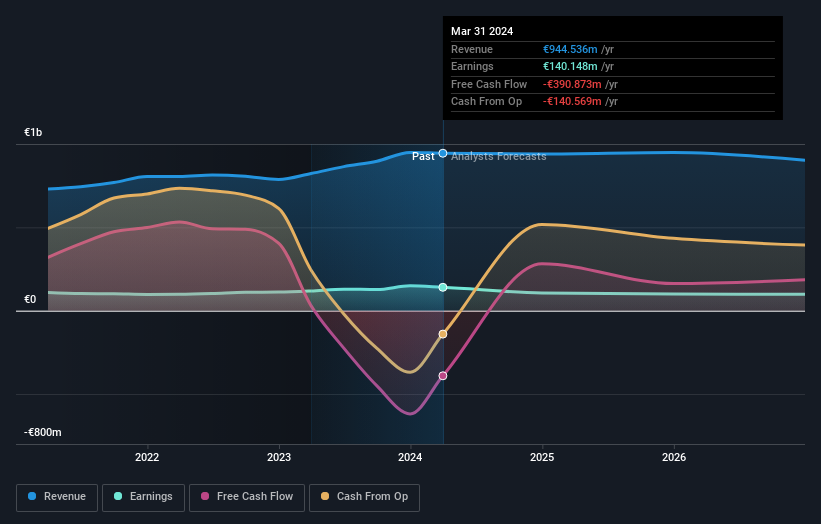The height and width of the screenshot is (524, 821).
Task: Click the 2023 x-axis label
Action: 279,458
